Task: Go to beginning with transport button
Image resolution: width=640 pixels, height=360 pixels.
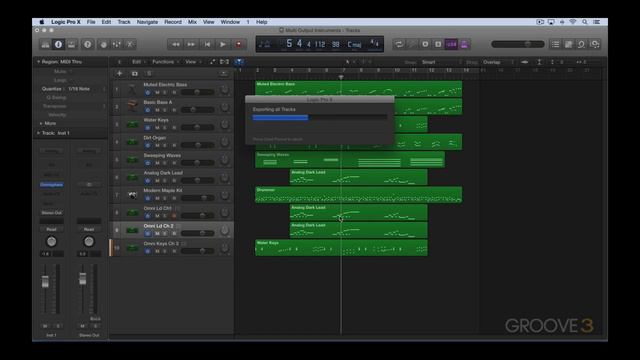Action: tap(207, 44)
